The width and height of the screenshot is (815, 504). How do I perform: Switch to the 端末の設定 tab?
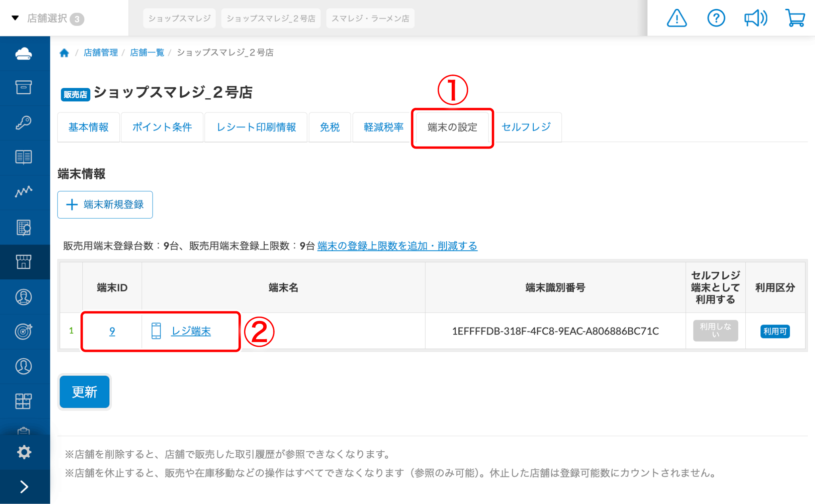tap(452, 127)
